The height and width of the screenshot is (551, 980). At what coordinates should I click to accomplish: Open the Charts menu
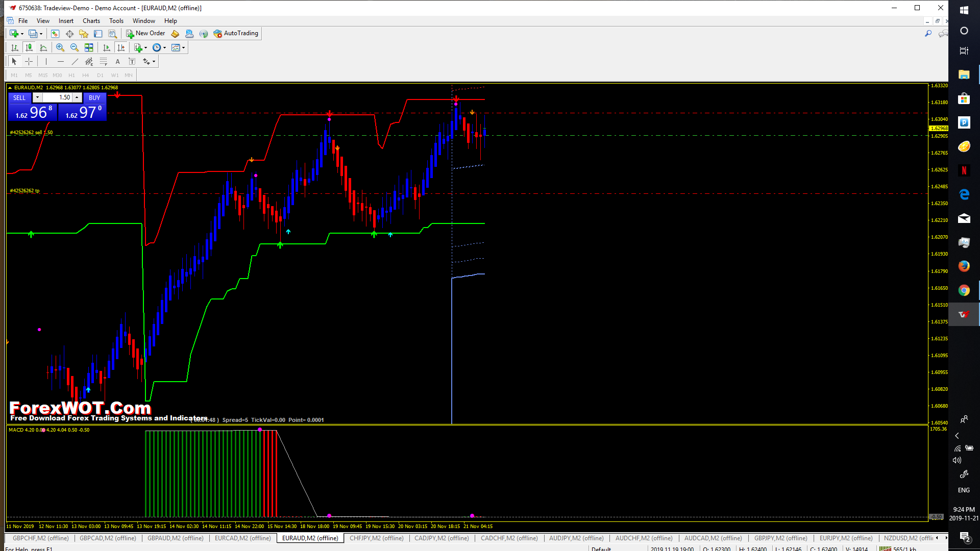tap(91, 21)
